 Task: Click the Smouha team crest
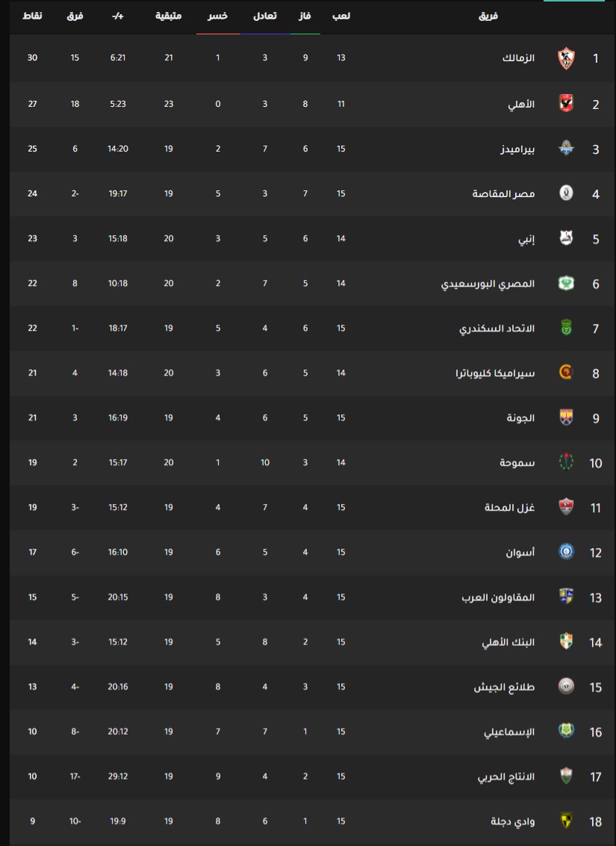pyautogui.click(x=566, y=462)
